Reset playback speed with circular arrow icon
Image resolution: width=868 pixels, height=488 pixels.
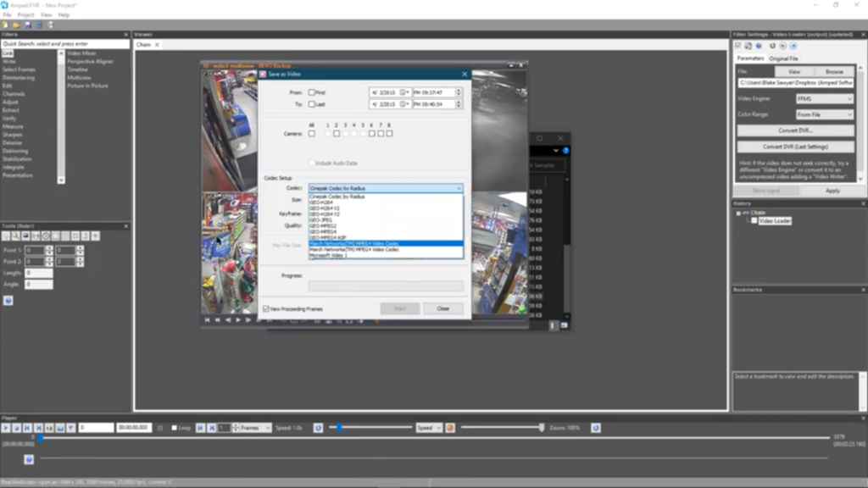[x=318, y=428]
